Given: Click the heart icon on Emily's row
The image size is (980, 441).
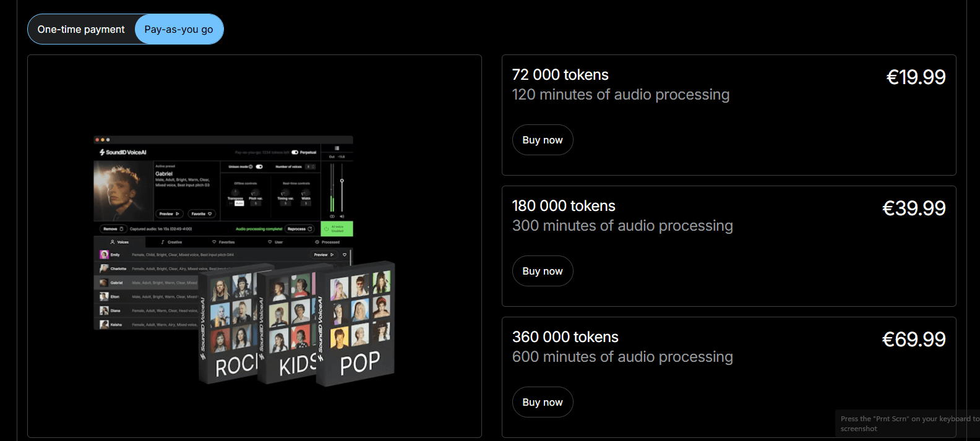Looking at the screenshot, I should (x=345, y=255).
